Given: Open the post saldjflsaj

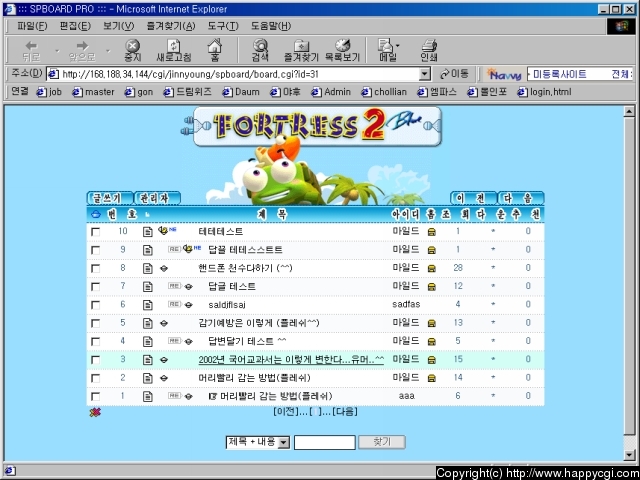Looking at the screenshot, I should [x=227, y=305].
